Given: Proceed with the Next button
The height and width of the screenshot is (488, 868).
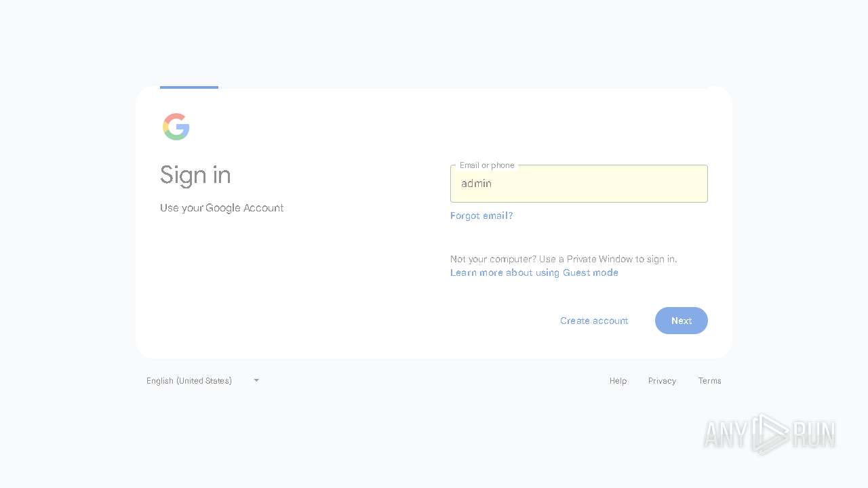Looking at the screenshot, I should click(x=682, y=321).
